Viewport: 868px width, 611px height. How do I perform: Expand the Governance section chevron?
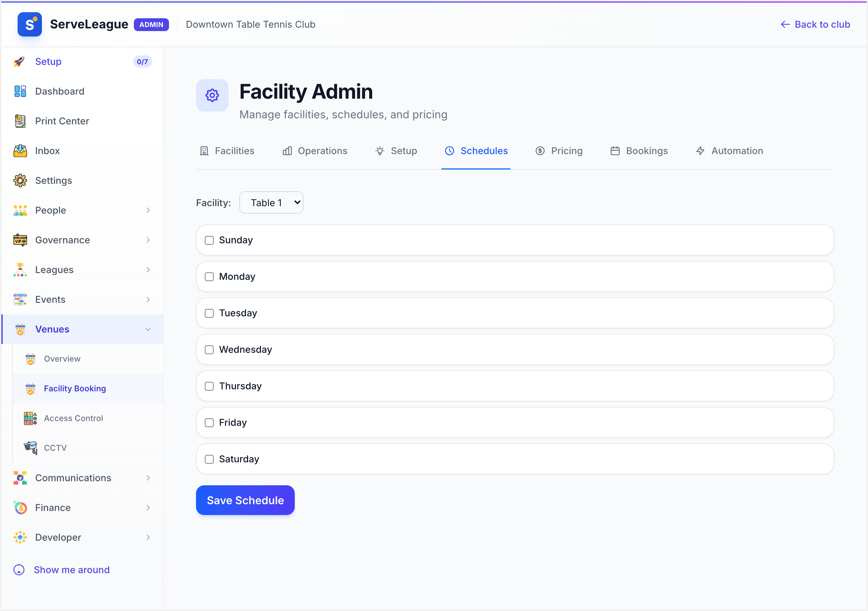coord(148,240)
